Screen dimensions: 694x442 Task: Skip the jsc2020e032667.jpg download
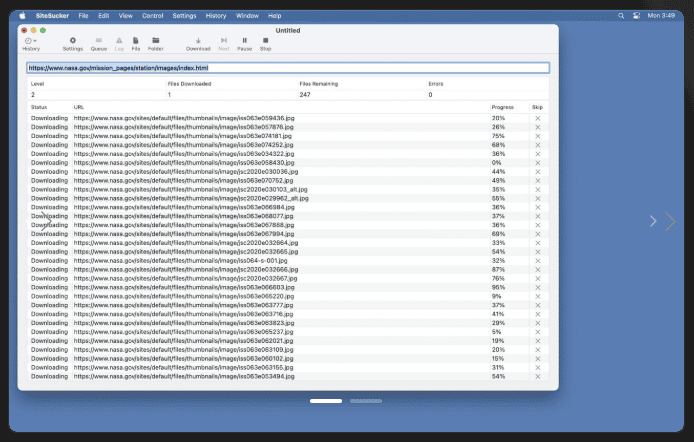coord(538,279)
